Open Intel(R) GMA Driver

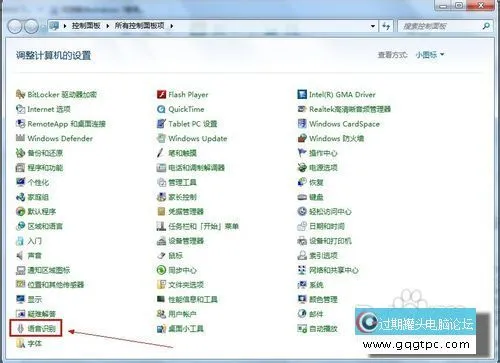pyautogui.click(x=336, y=95)
